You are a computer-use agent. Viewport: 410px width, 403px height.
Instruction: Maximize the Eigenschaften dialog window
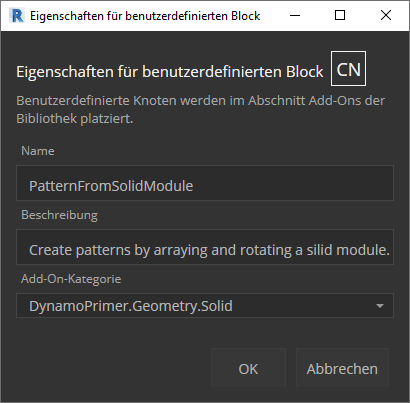tap(340, 15)
